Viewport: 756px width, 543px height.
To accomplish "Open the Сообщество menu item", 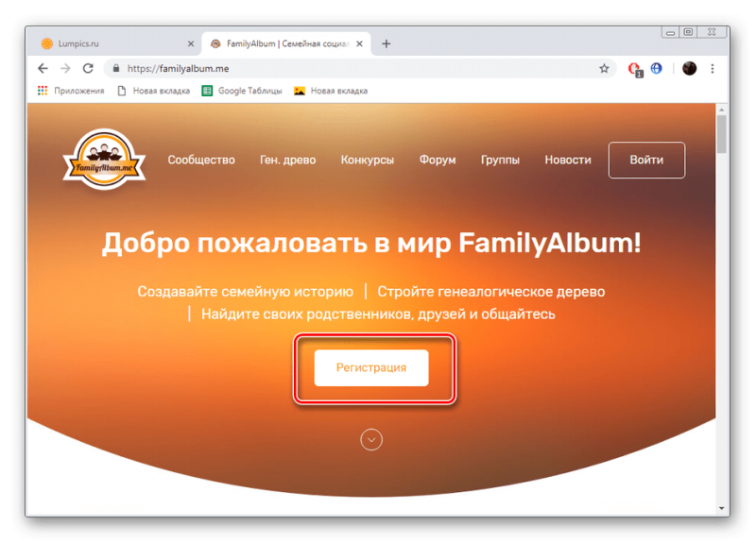I will coord(201,160).
